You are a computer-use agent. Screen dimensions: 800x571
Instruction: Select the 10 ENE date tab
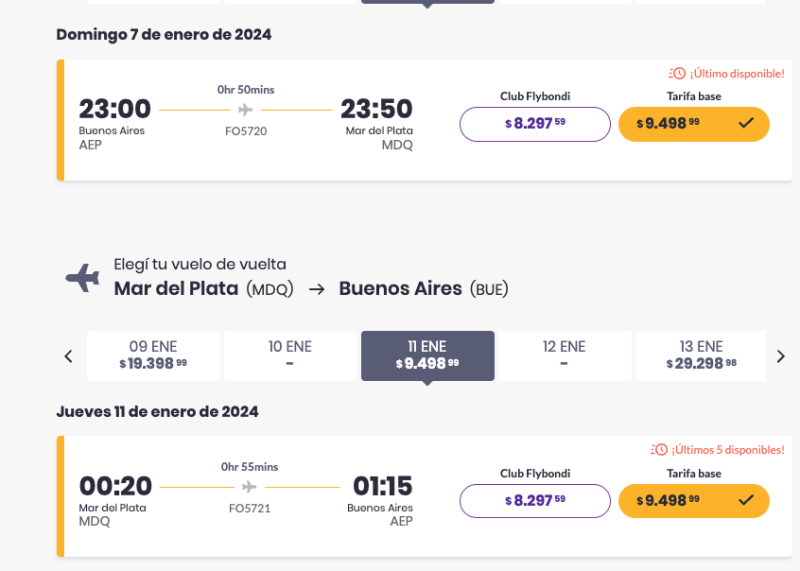tap(290, 356)
